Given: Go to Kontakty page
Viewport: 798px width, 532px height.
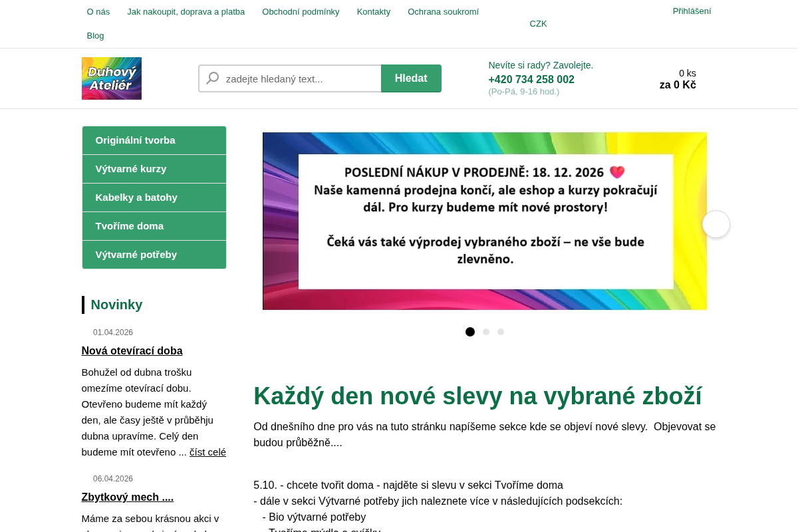Looking at the screenshot, I should coord(374,11).
